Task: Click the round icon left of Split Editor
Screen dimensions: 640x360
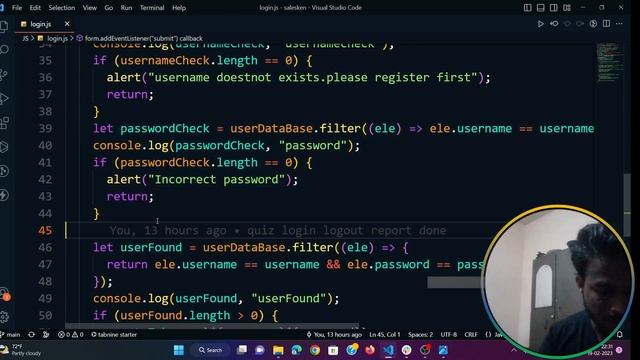Action: (x=593, y=24)
